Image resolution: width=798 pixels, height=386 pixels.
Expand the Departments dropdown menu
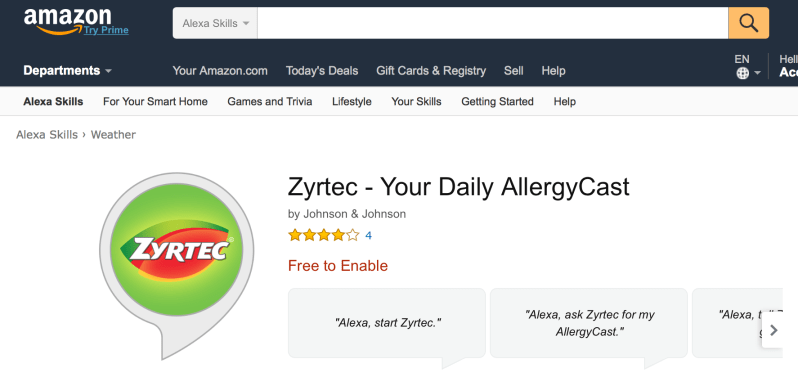pos(67,70)
